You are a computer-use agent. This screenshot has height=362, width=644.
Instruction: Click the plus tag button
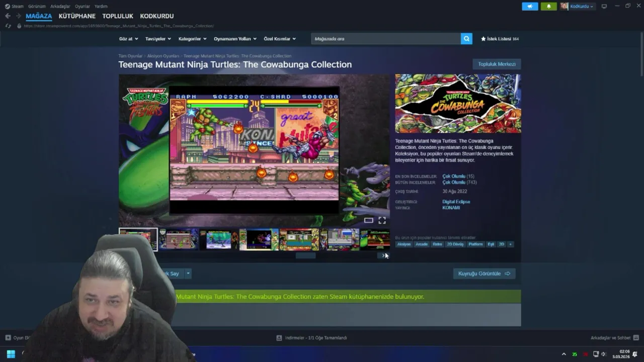tap(510, 244)
